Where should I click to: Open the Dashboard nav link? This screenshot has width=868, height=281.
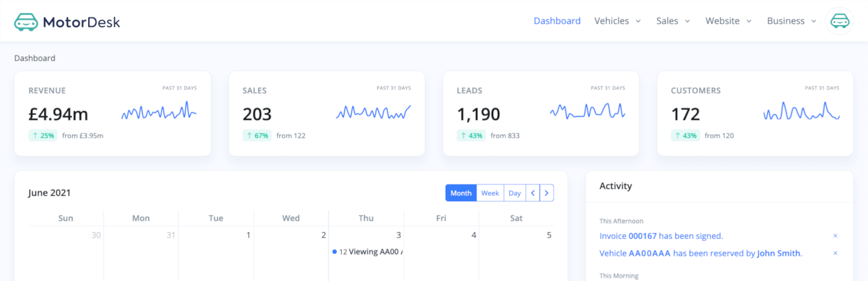(557, 21)
